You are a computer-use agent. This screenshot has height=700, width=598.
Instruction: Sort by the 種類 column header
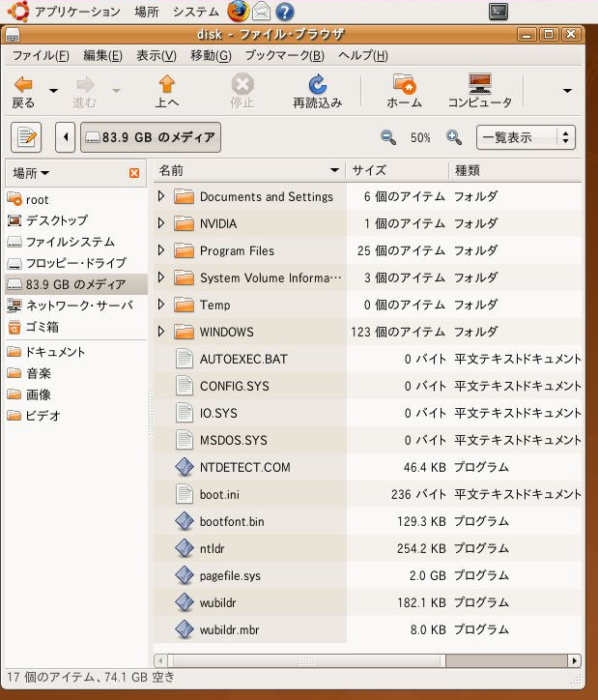coord(515,170)
